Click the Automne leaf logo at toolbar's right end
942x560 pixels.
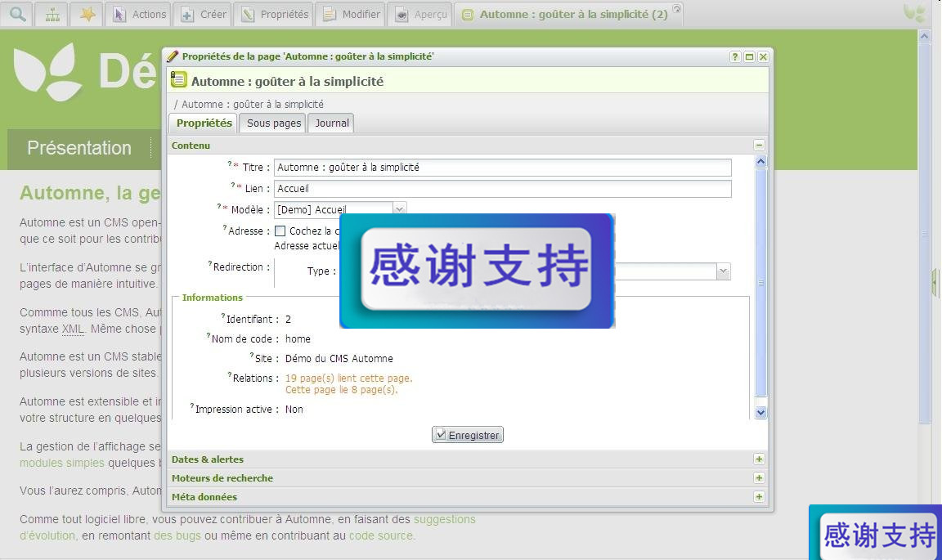click(916, 13)
